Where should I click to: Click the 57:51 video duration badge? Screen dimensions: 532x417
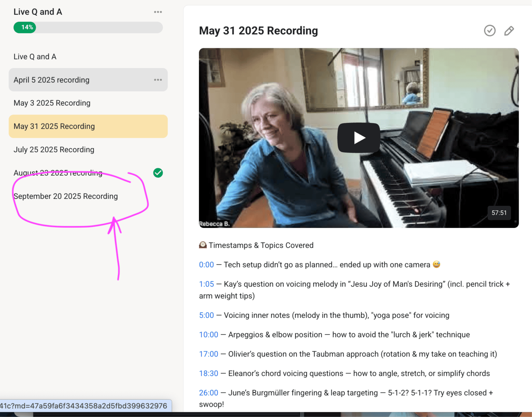click(x=499, y=213)
